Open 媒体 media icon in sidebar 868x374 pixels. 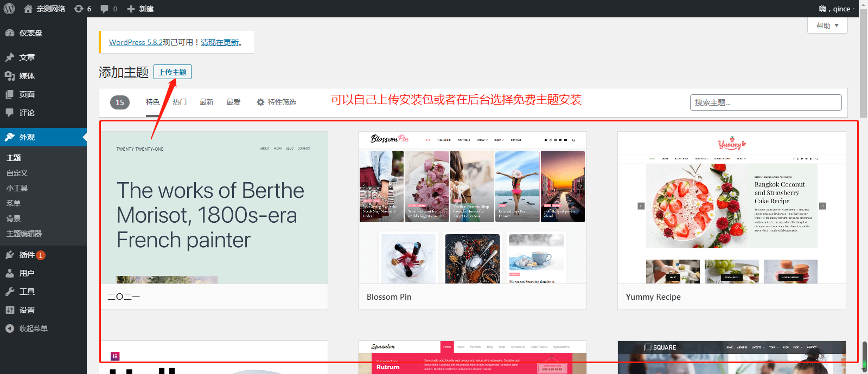(10, 76)
